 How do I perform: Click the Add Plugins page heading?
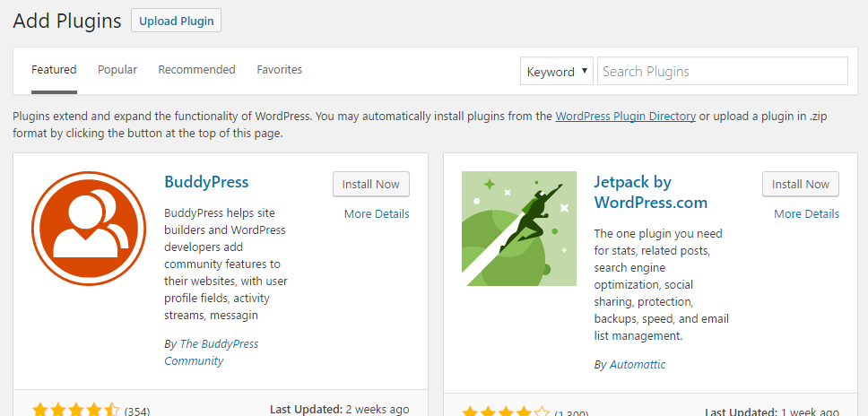point(67,21)
